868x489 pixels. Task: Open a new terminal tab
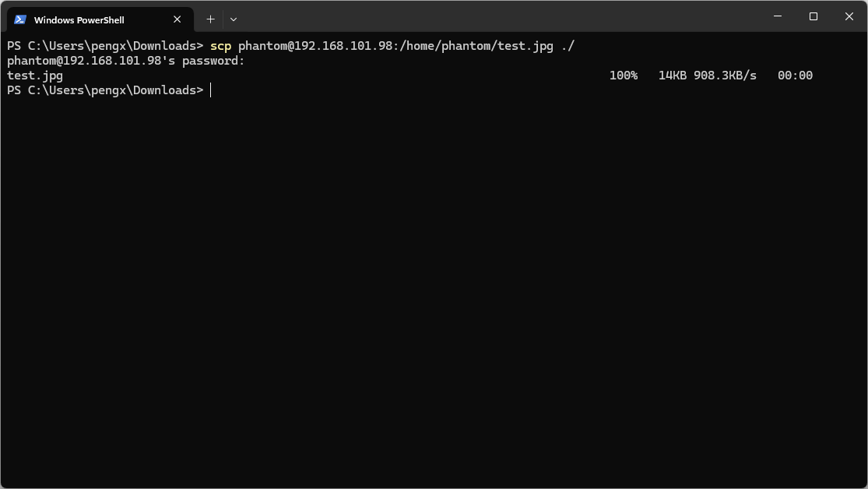point(210,19)
